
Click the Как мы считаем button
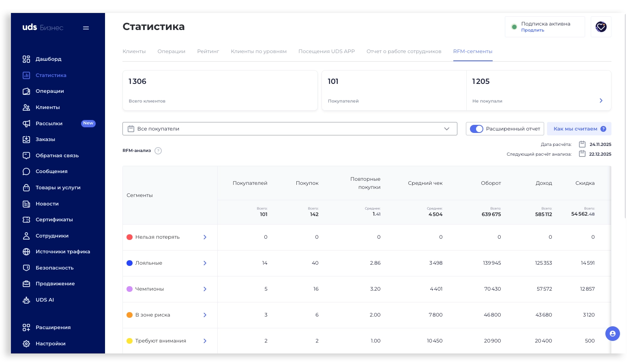579,129
